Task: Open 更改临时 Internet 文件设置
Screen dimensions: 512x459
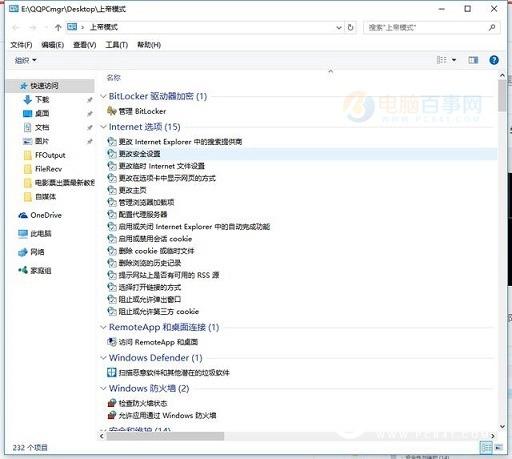Action: pos(162,166)
